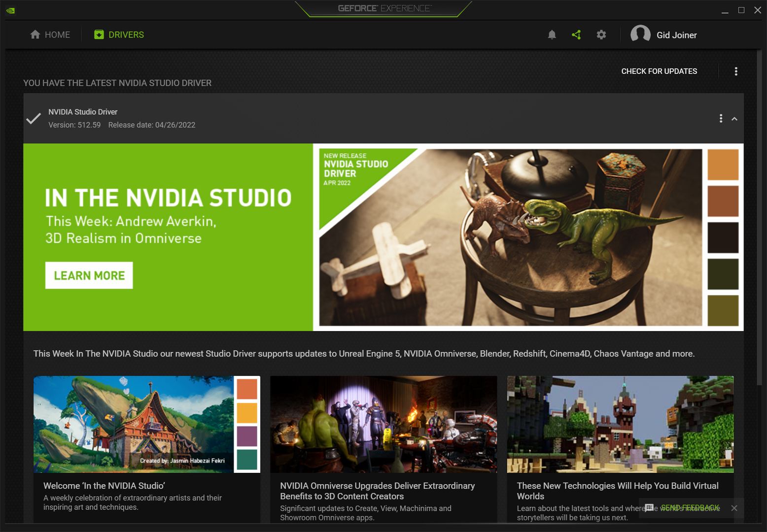Click the vertical scrollbar on right

coord(759,217)
